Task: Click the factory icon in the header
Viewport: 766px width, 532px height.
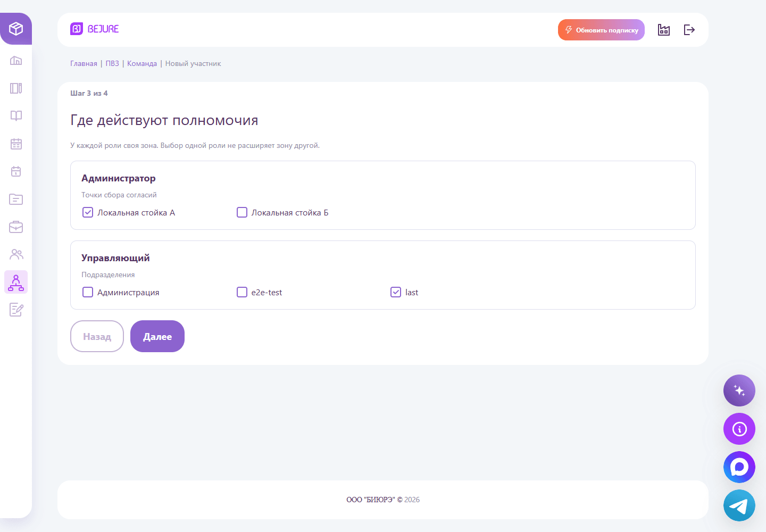Action: pyautogui.click(x=664, y=30)
